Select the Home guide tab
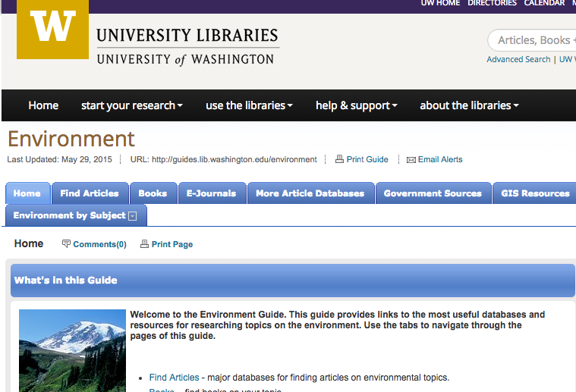The width and height of the screenshot is (576, 392). coord(27,193)
